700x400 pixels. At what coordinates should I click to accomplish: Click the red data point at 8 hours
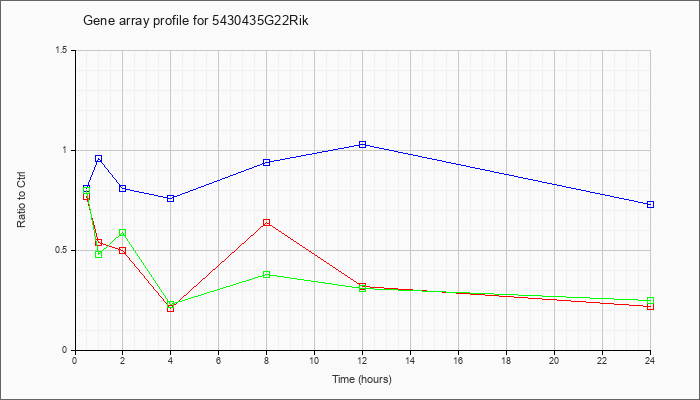[267, 222]
